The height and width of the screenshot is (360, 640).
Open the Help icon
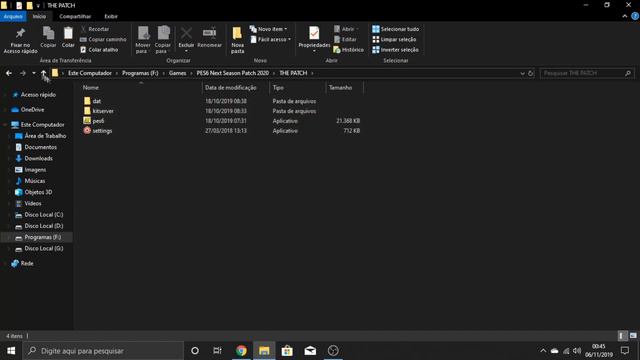pos(635,16)
